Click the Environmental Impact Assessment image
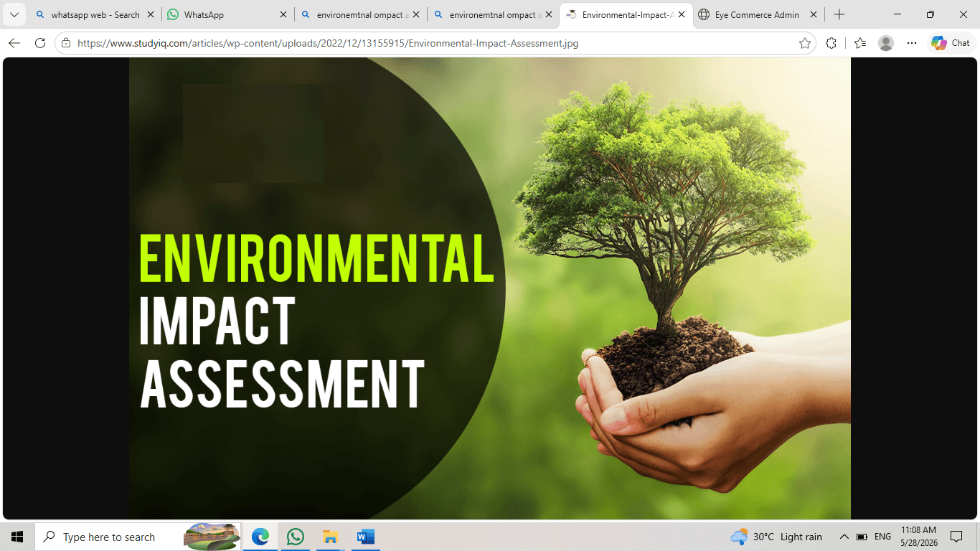980x551 pixels. coord(490,288)
